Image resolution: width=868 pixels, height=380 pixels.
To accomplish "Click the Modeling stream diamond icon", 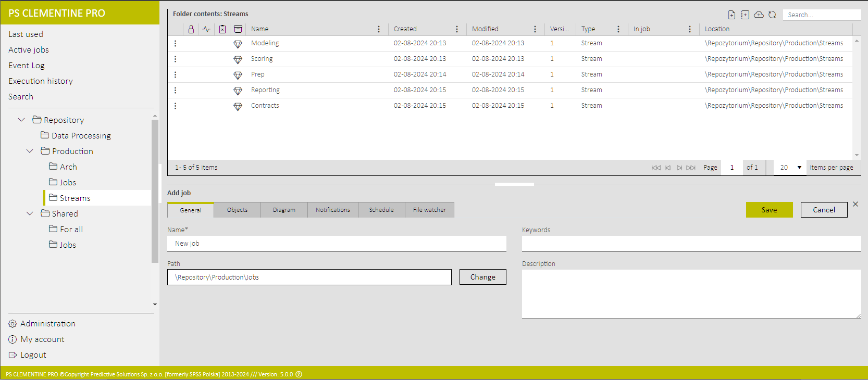I will point(238,44).
